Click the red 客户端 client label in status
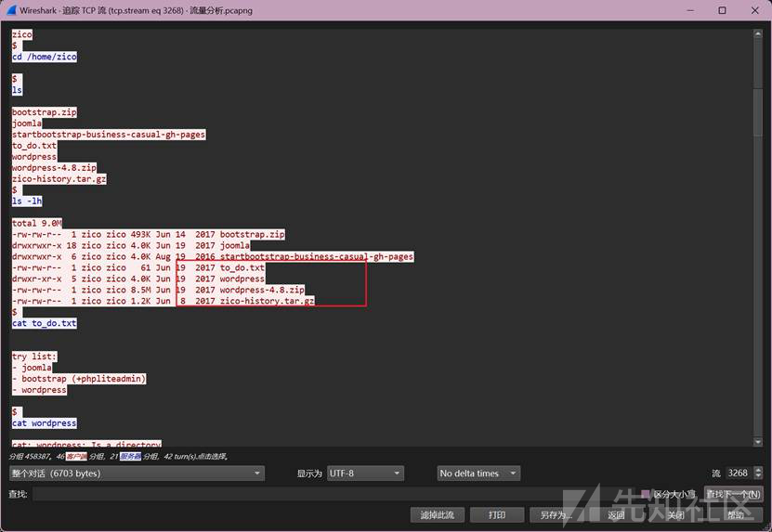 76,456
